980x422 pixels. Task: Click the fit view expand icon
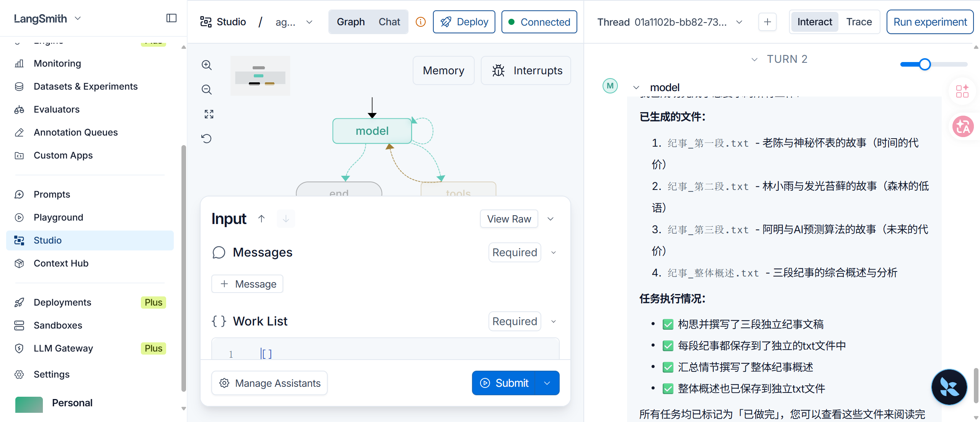[209, 114]
